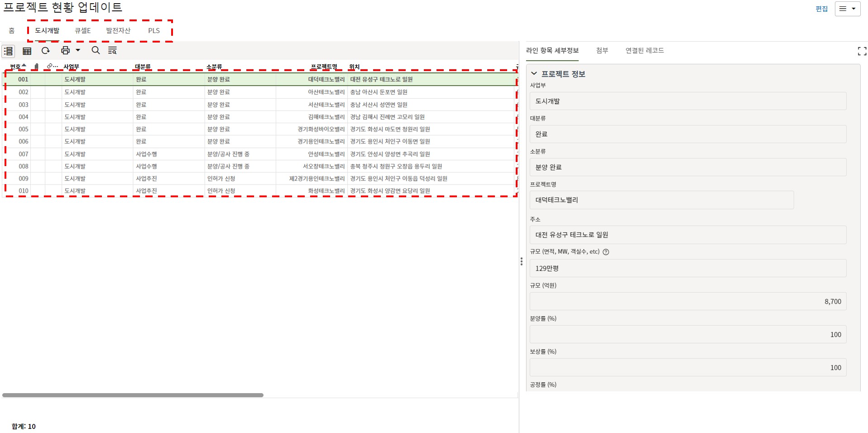Click the refresh icon in toolbar
This screenshot has width=868, height=433.
(x=46, y=51)
